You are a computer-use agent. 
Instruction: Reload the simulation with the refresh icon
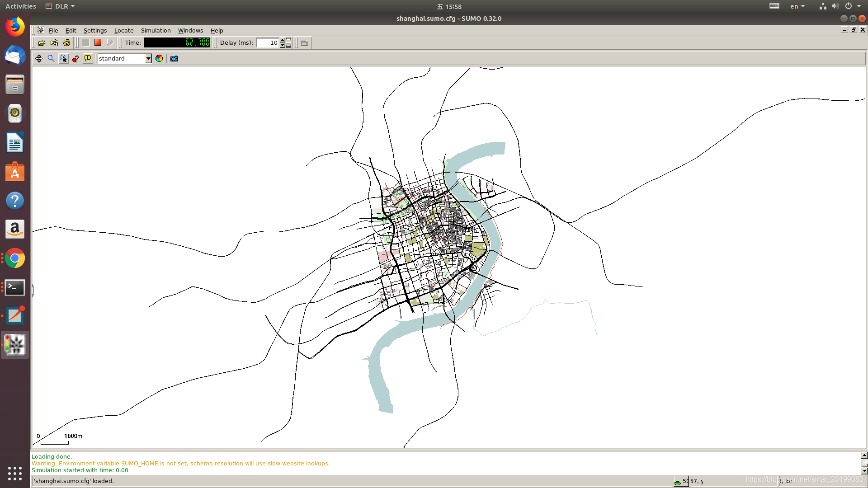click(x=67, y=42)
